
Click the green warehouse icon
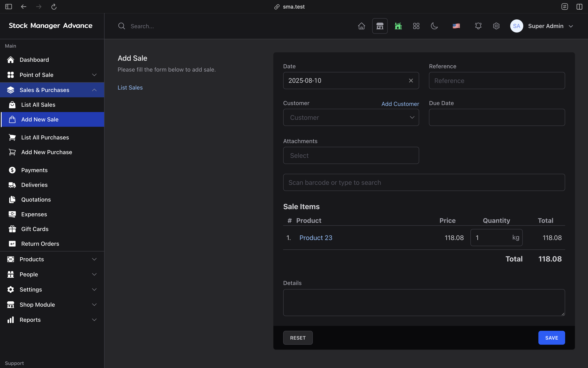(398, 26)
